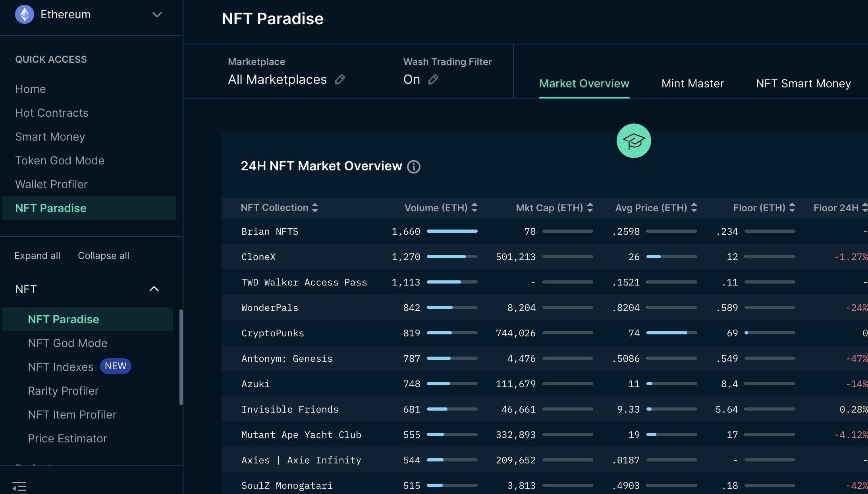Switch to the Mint Master tab
The height and width of the screenshot is (494, 868).
[x=692, y=83]
